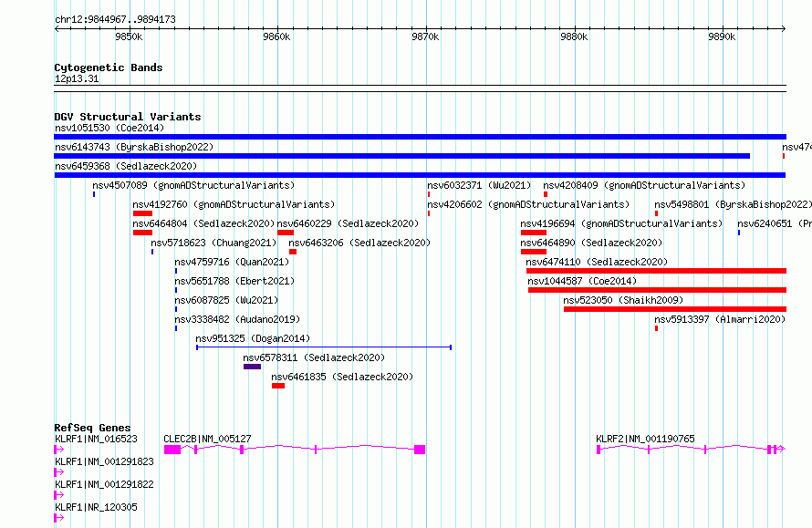Click the Cytogenetic Bands track title
Viewport: 812px width, 528px height.
(109, 67)
